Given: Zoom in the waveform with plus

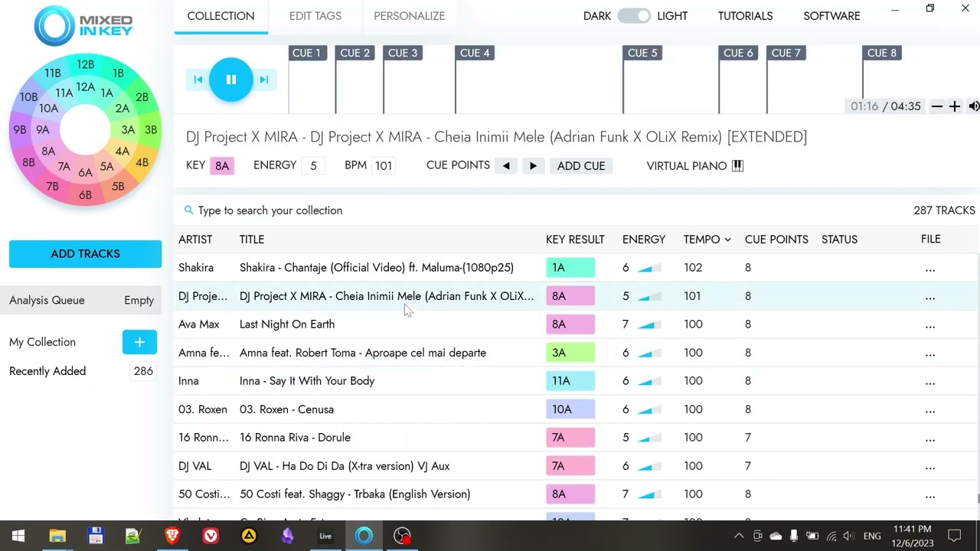Looking at the screenshot, I should tap(955, 106).
